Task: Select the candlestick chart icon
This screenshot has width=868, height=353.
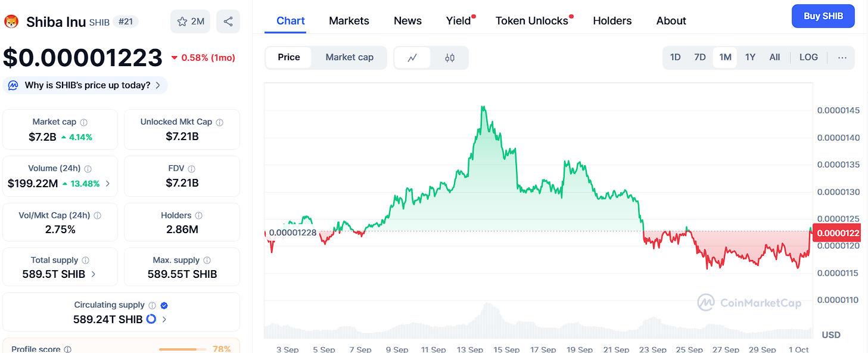Action: point(450,58)
